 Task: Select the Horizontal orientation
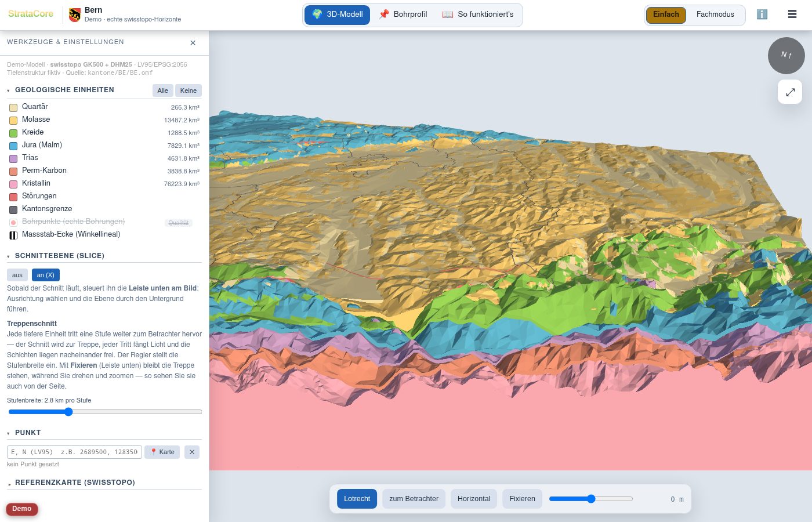pos(474,499)
